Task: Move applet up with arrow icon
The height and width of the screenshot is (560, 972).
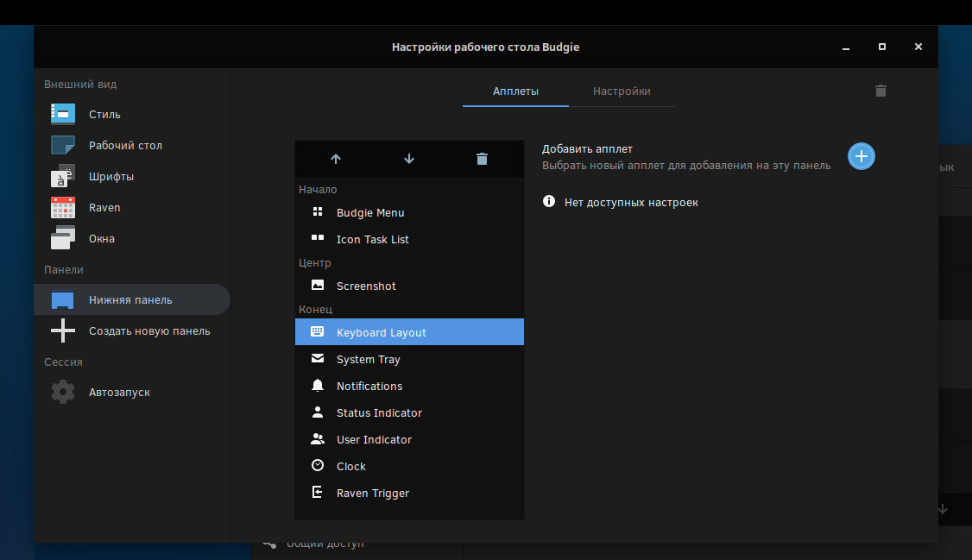Action: (335, 160)
